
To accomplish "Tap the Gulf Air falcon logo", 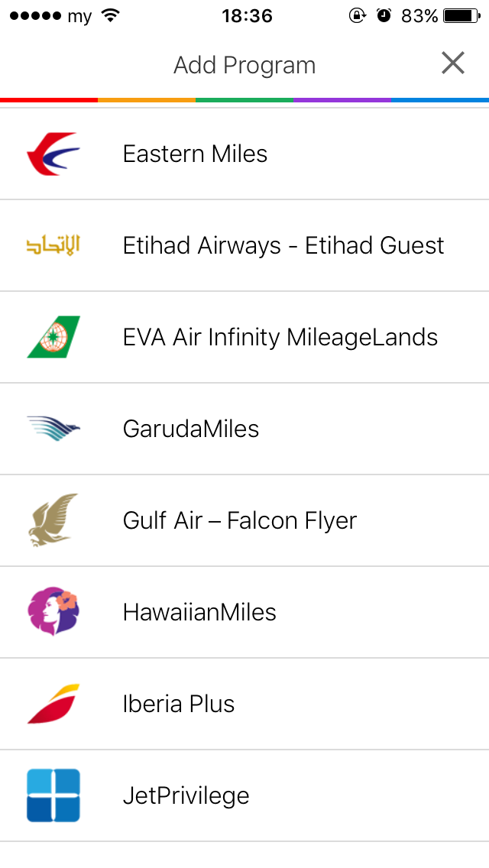I will coord(53,520).
